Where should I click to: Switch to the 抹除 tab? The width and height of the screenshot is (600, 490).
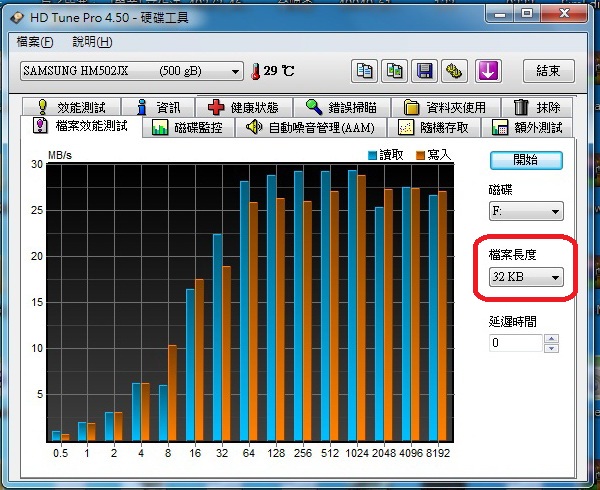pyautogui.click(x=537, y=107)
